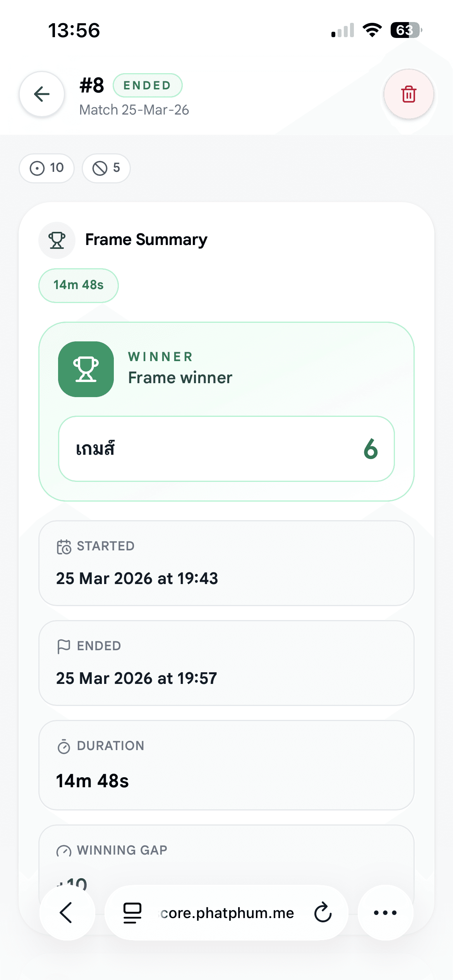
Task: Open the browser more options menu
Action: pos(385,912)
